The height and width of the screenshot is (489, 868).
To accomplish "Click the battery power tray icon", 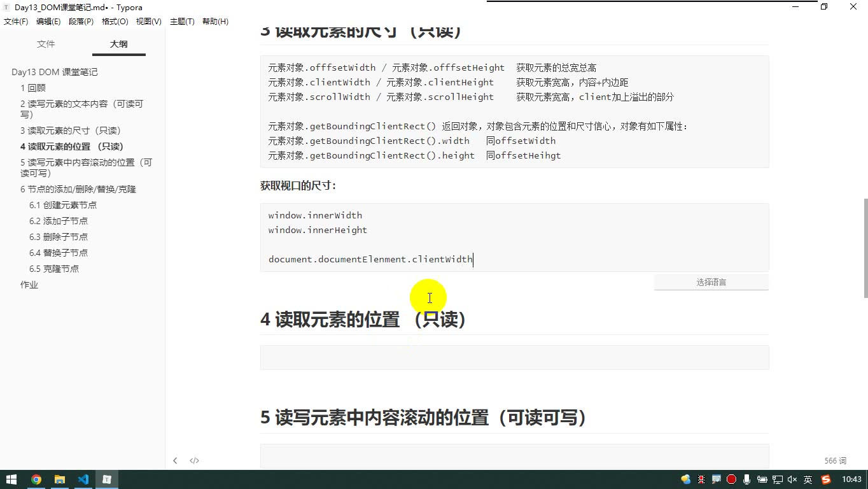I will click(762, 479).
